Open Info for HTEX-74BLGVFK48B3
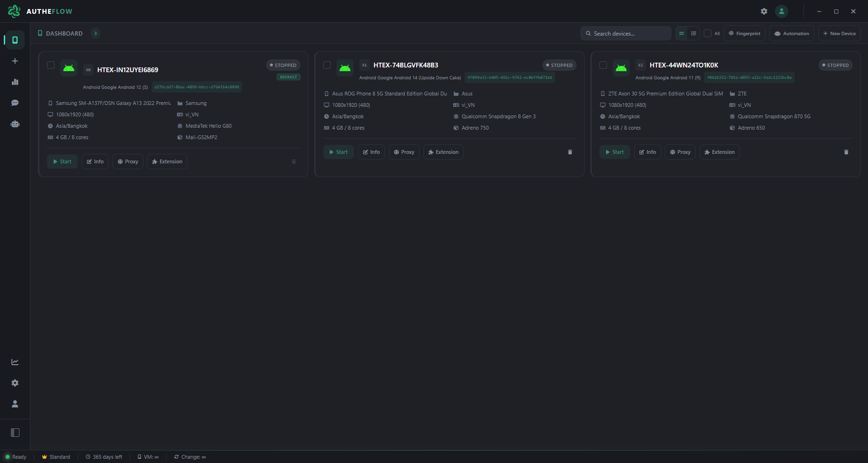Image resolution: width=868 pixels, height=463 pixels. (x=371, y=152)
